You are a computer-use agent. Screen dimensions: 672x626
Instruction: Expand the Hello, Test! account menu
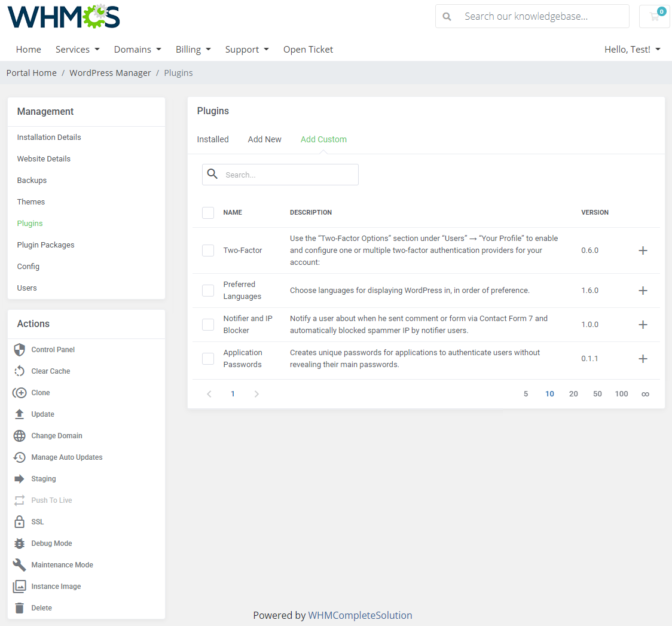pos(632,49)
